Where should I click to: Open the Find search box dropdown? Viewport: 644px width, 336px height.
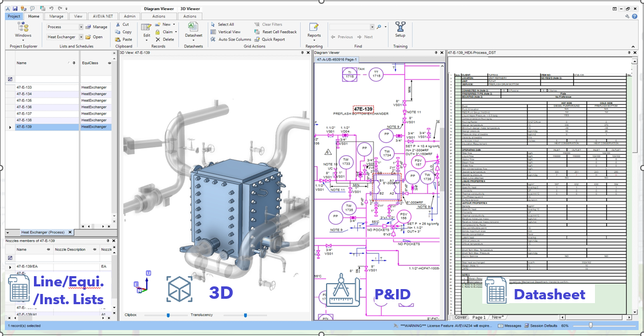pos(372,27)
